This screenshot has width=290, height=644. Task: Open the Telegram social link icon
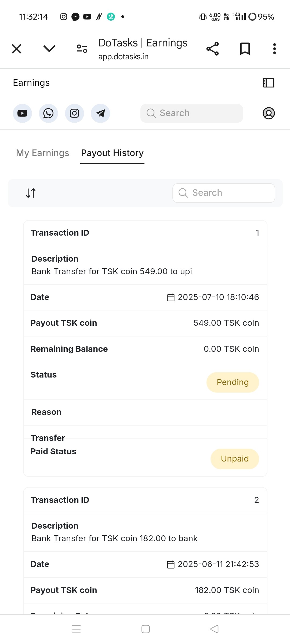100,113
